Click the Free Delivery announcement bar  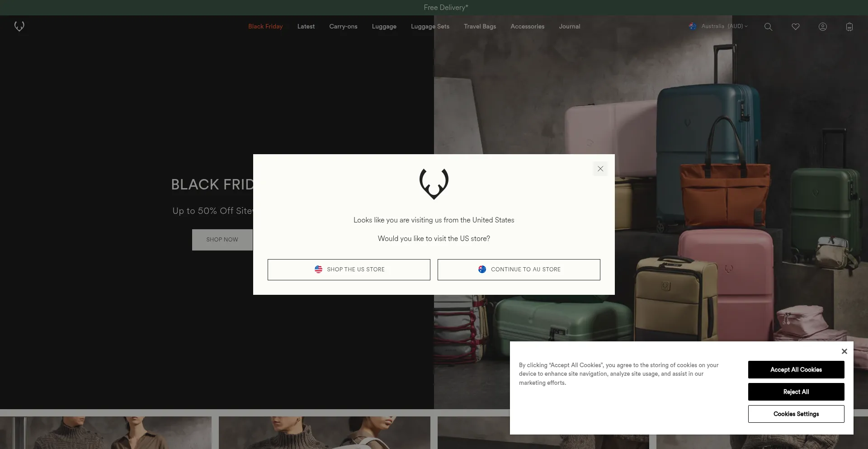click(x=446, y=8)
